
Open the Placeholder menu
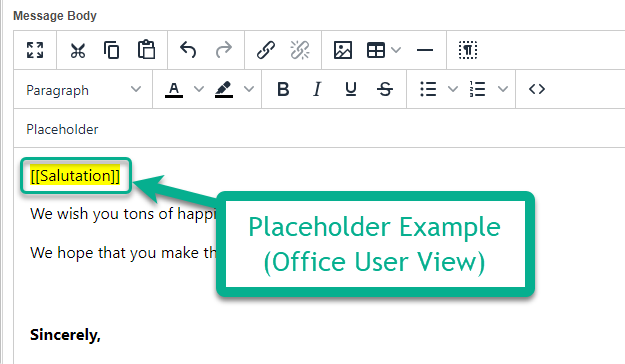(62, 130)
